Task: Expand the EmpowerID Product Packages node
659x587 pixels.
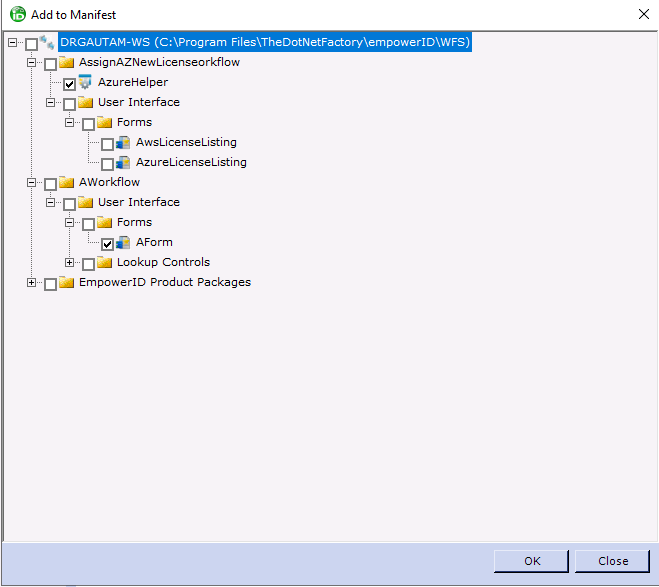Action: 32,283
